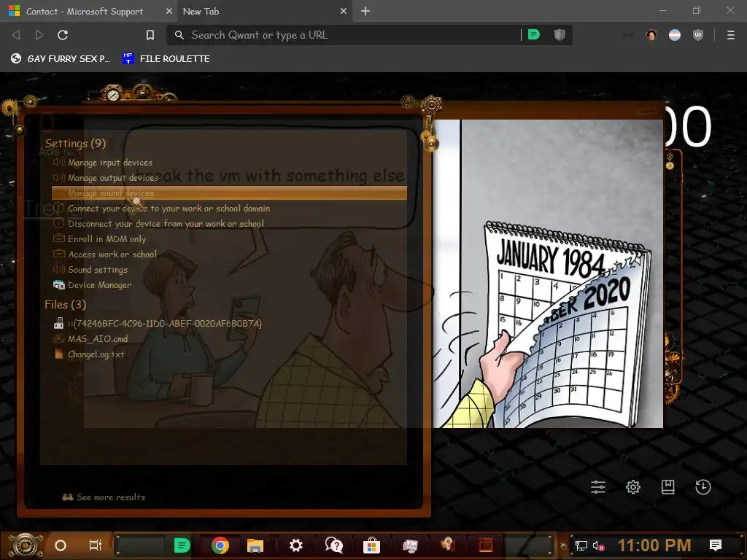Click See more results link
Viewport: 747px width, 560px height.
(x=104, y=497)
